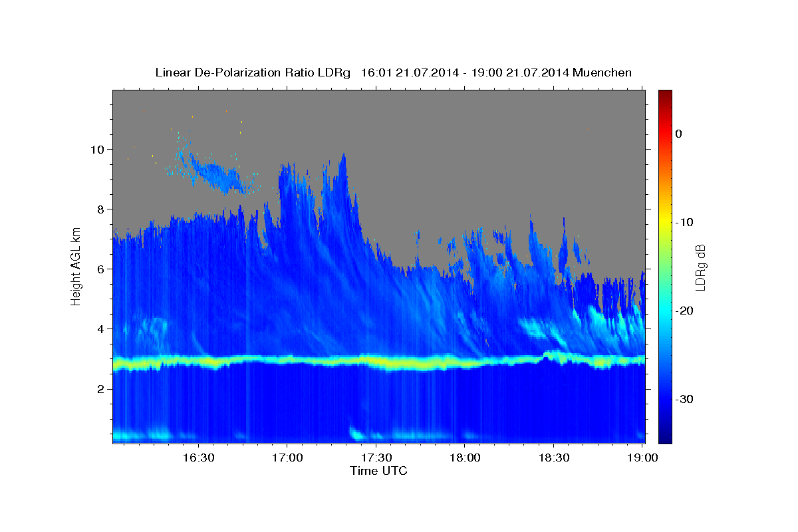Click the dark red top of colorbar
This screenshot has height=532, width=798.
665,94
